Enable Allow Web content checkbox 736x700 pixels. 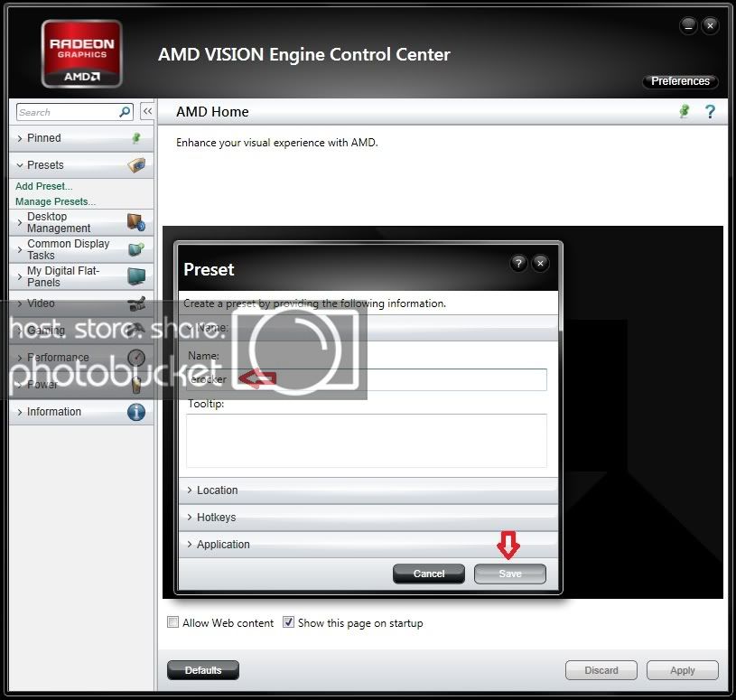pos(173,622)
